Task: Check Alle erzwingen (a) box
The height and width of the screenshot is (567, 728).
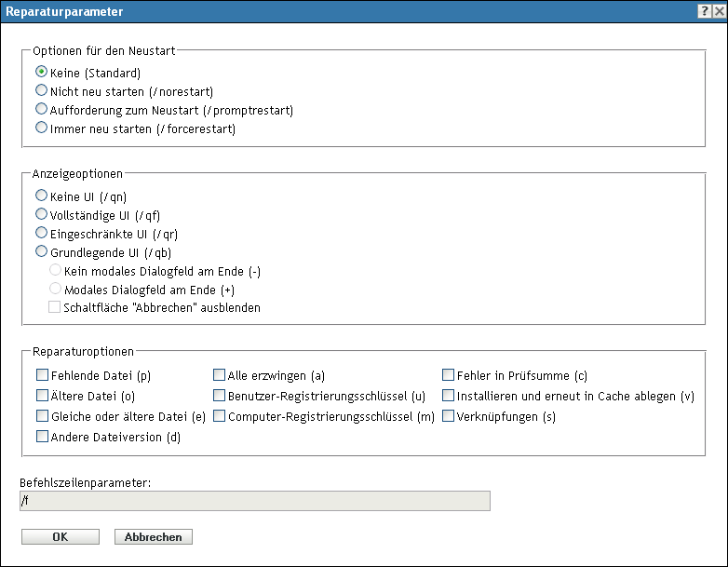Action: 220,376
